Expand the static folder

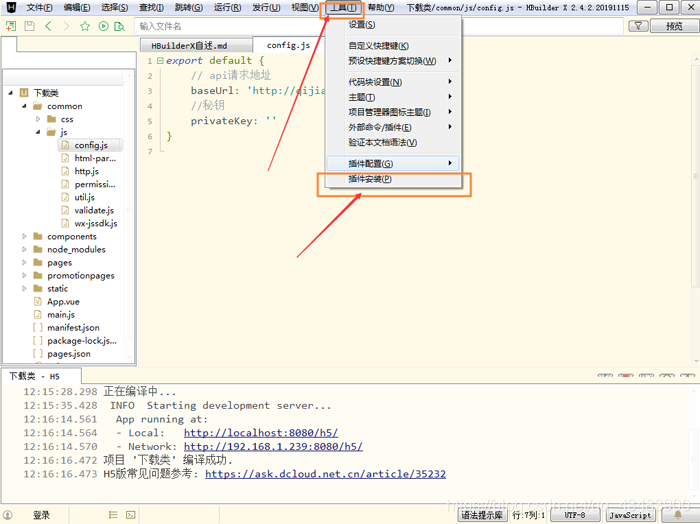pyautogui.click(x=24, y=288)
